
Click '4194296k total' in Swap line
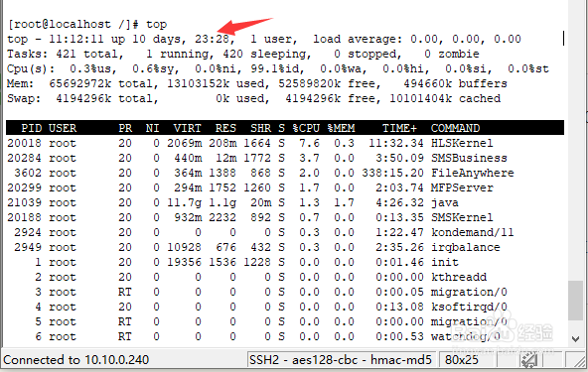[x=104, y=98]
